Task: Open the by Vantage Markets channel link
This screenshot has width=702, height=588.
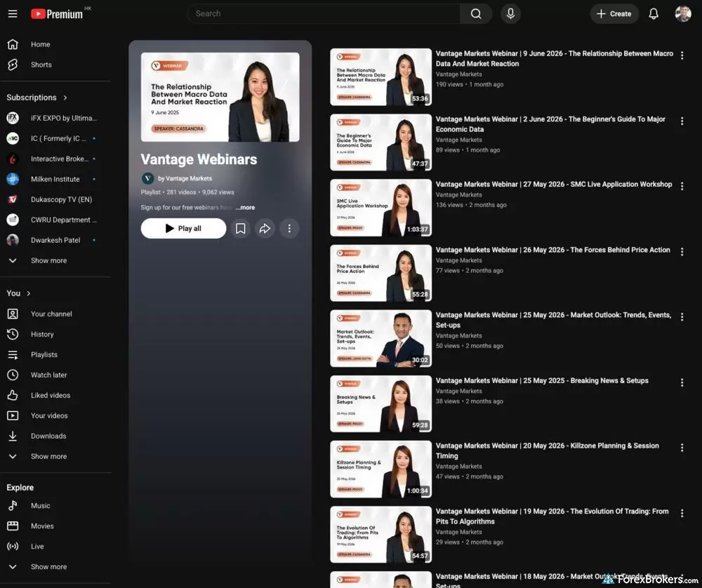Action: tap(185, 178)
